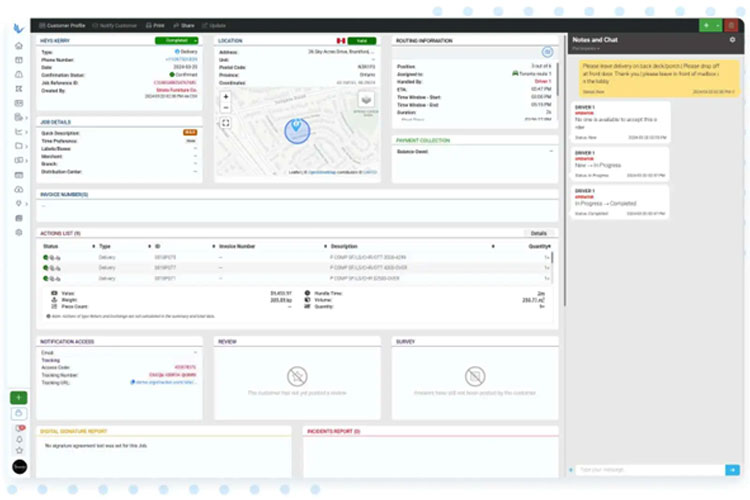Expand the sidebar chart menu chevron

26,132
